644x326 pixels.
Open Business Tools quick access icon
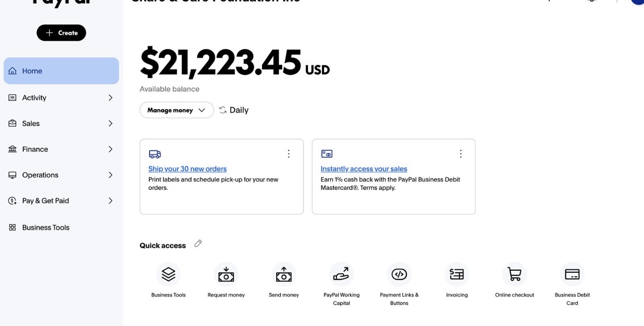[x=168, y=275]
